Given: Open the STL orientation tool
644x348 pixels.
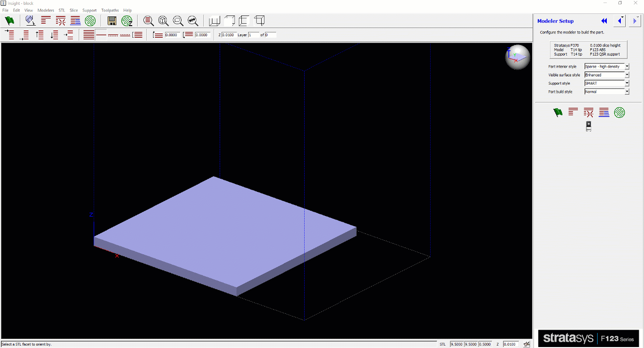Looking at the screenshot, I should click(x=30, y=20).
